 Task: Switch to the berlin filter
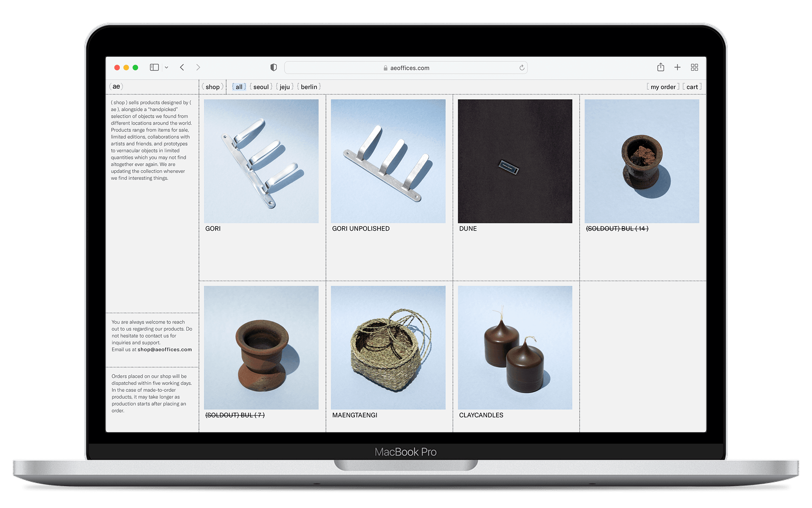(309, 87)
